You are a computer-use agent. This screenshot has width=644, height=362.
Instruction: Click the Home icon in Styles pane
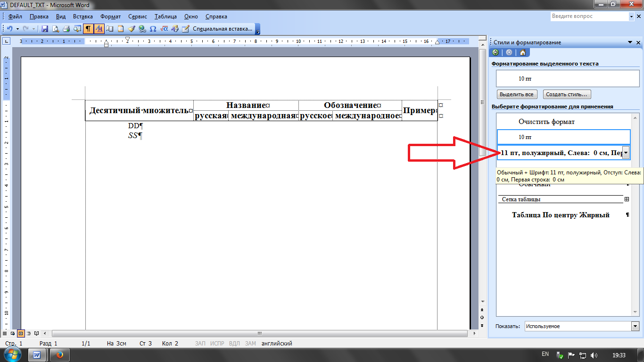click(522, 52)
